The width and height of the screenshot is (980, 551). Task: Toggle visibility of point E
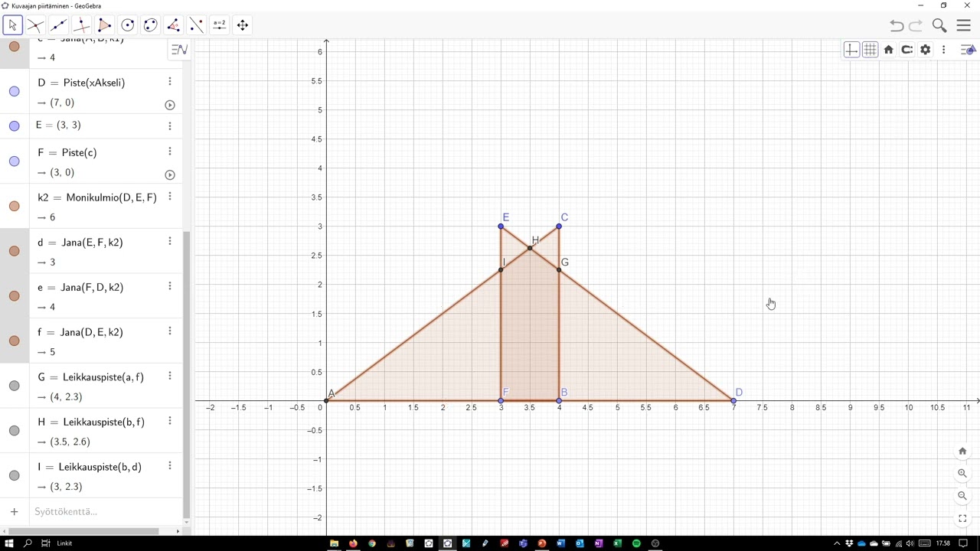click(x=15, y=126)
